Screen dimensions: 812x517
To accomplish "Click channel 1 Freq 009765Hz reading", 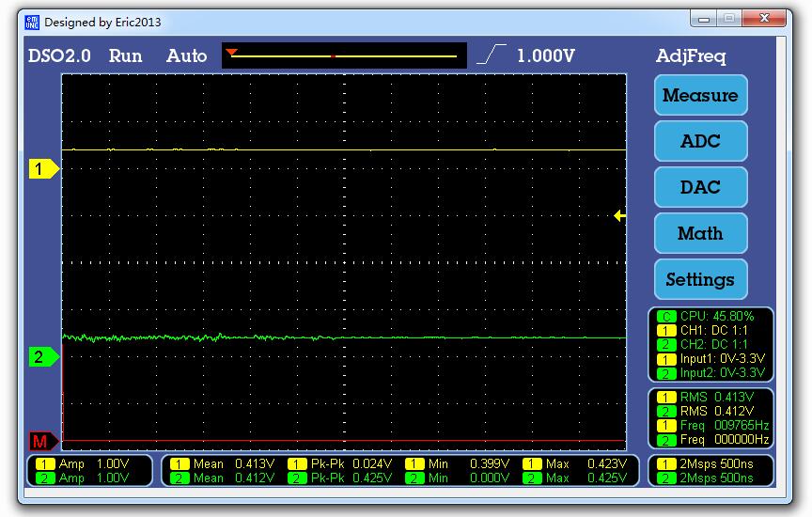I will click(725, 425).
